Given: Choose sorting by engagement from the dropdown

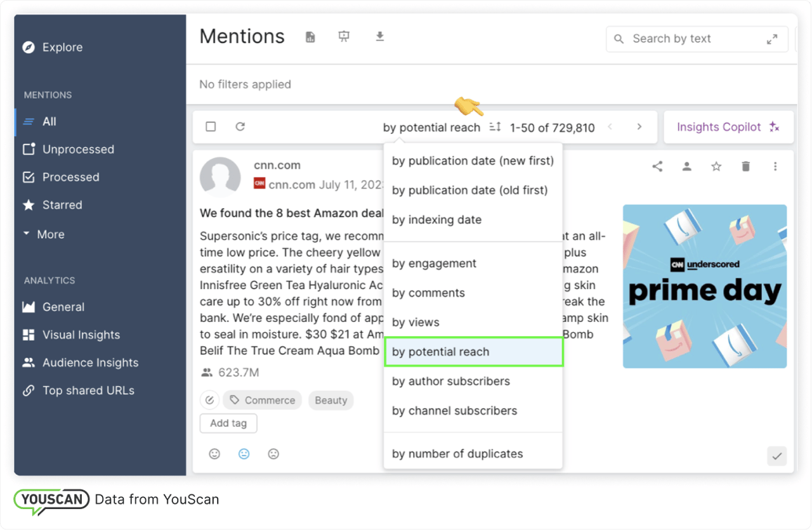Looking at the screenshot, I should coord(435,263).
